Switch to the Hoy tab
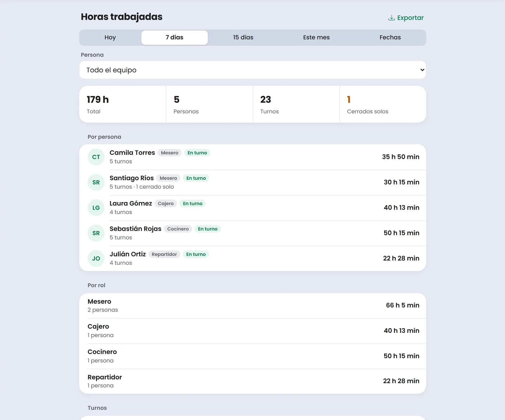Screen dimensions: 505x420 click(x=110, y=38)
